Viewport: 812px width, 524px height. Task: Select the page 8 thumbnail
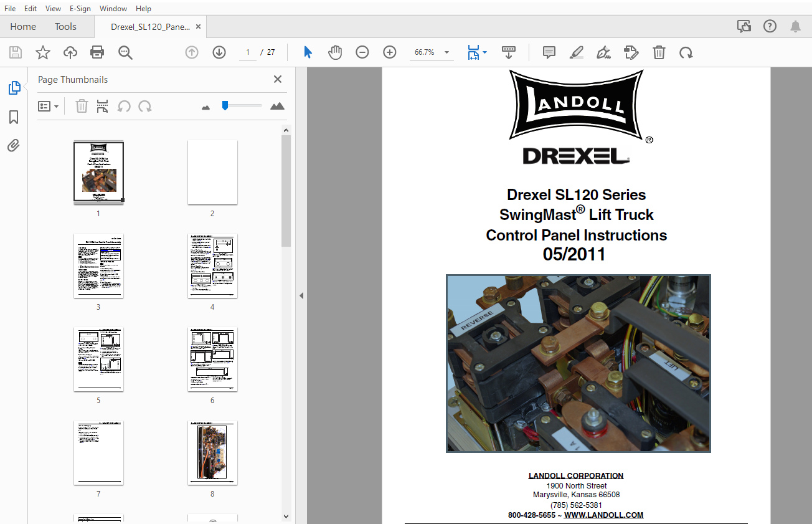pos(212,453)
